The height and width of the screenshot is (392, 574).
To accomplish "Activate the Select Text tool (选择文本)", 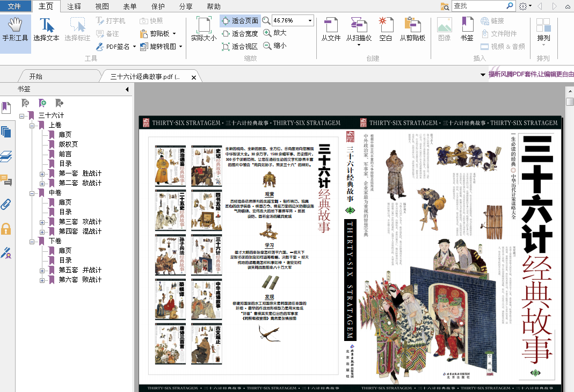I will pyautogui.click(x=47, y=30).
